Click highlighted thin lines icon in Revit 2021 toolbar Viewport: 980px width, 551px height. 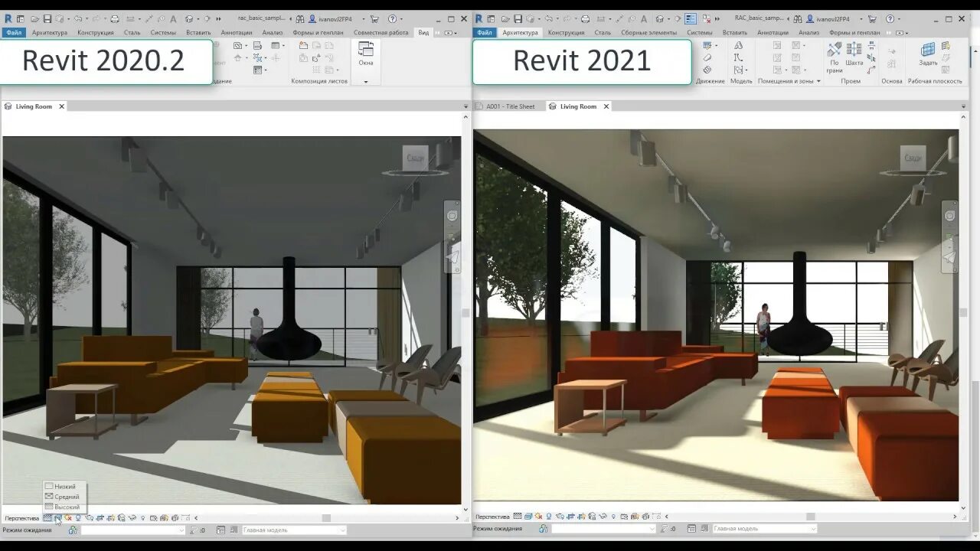click(691, 19)
